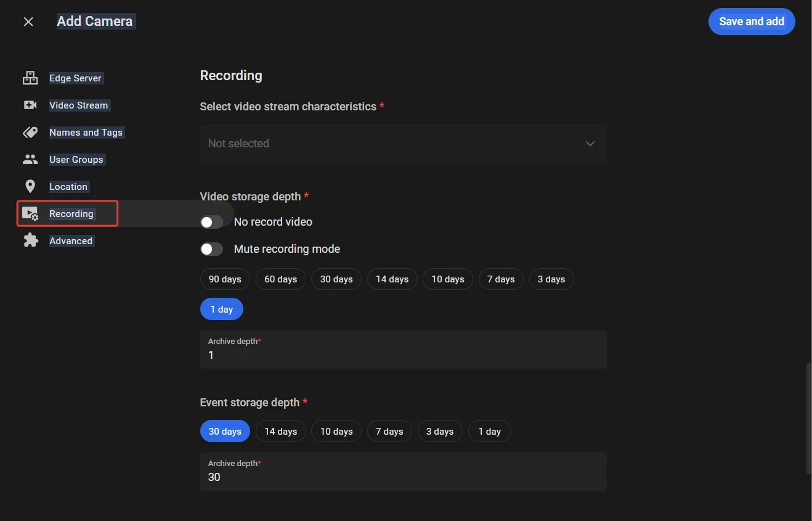Click the Names and Tags label icon
The width and height of the screenshot is (812, 521).
pos(30,133)
